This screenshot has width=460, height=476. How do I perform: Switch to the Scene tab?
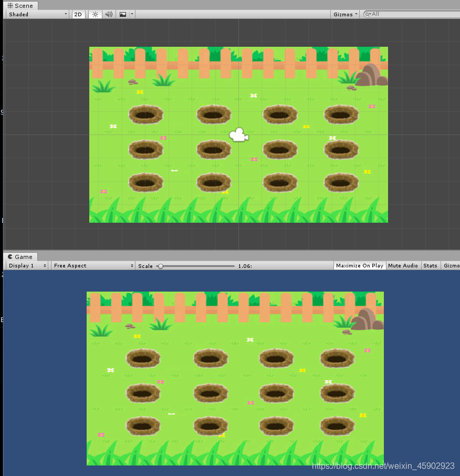(20, 5)
